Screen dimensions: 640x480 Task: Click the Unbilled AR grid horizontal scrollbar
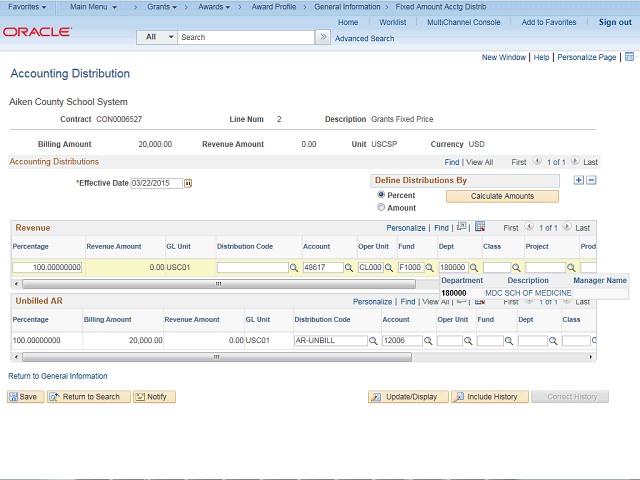(217, 357)
